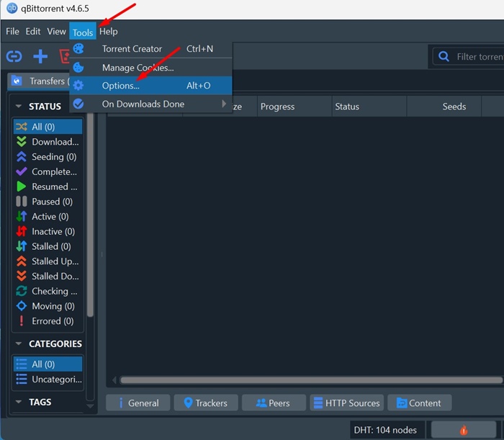
Task: Sort by the Status column header
Action: pyautogui.click(x=369, y=107)
